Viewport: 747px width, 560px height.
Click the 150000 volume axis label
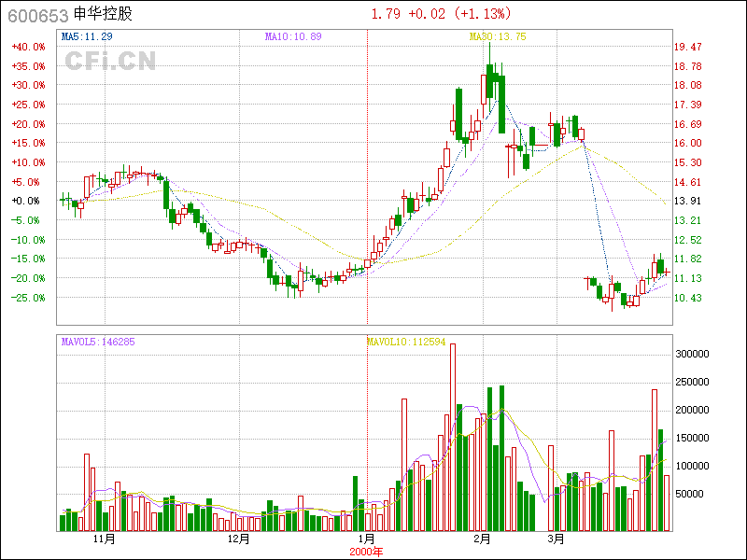[x=692, y=438]
